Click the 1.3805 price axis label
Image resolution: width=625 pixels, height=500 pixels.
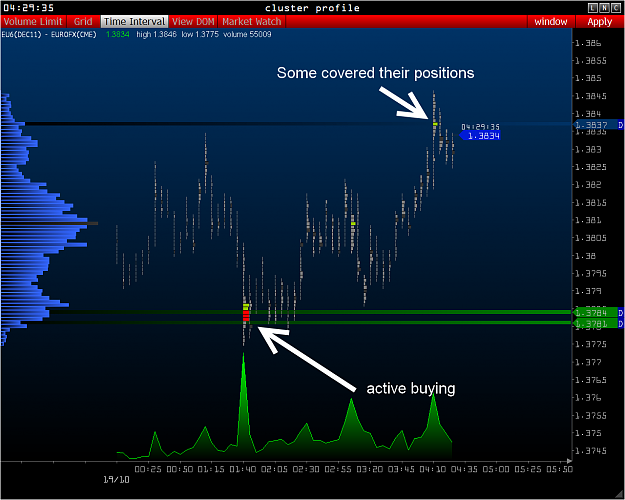(x=591, y=238)
